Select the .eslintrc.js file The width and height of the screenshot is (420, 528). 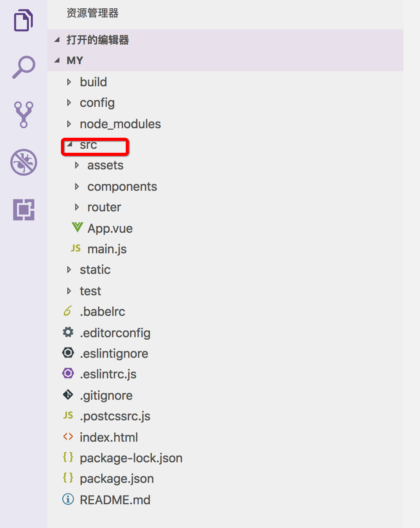(108, 374)
